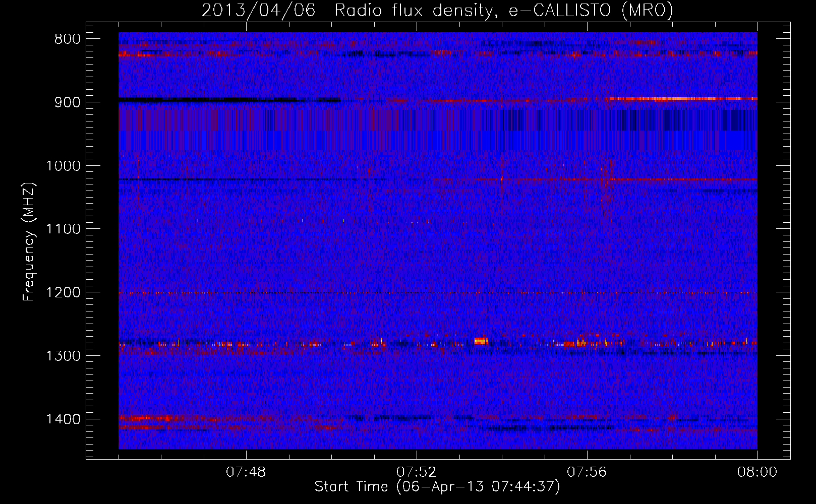Select the 1400 frequency axis label

point(63,419)
